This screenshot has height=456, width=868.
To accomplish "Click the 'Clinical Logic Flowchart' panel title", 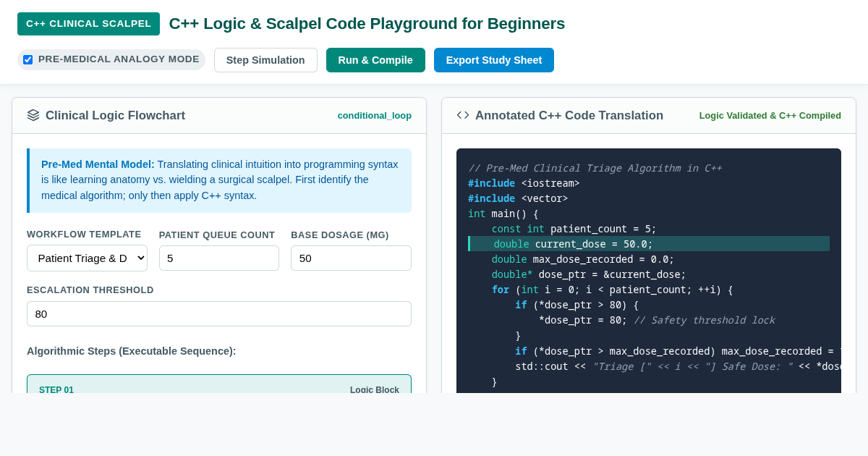I will [x=115, y=115].
